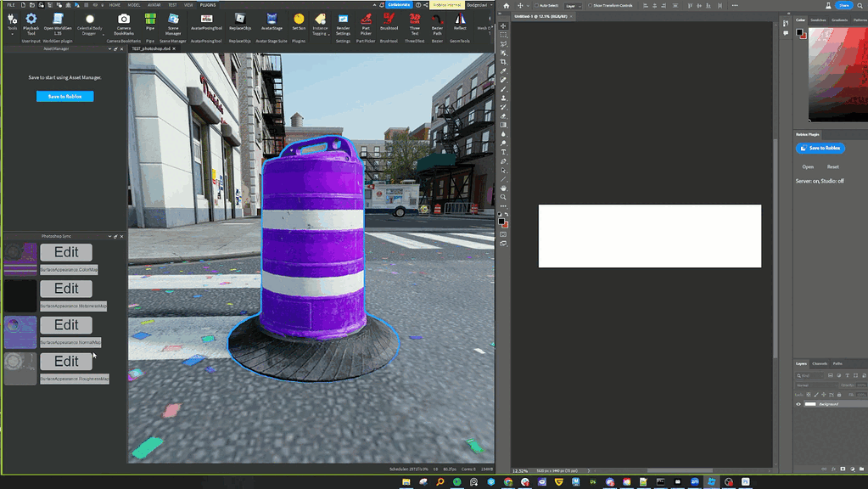868x489 pixels.
Task: Switch to the Channels tab
Action: [820, 363]
